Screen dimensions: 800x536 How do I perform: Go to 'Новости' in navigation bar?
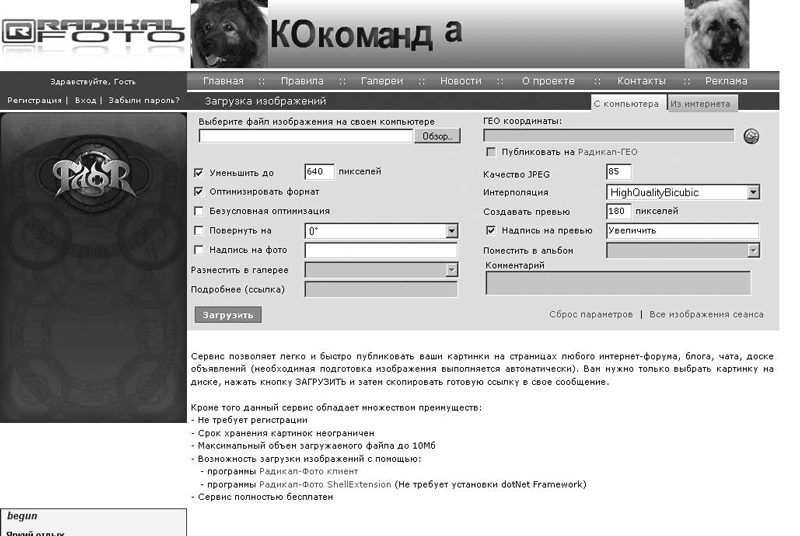pyautogui.click(x=460, y=81)
